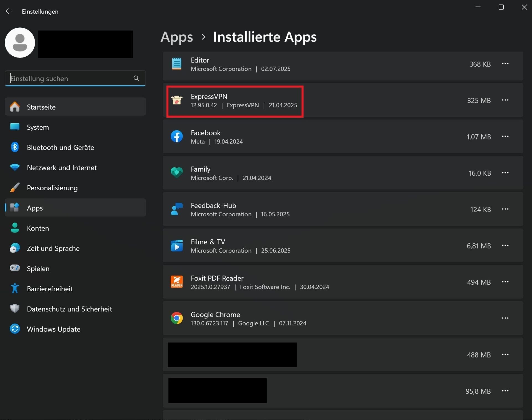Click the Wi-Fi network icon
The image size is (532, 420).
point(15,167)
